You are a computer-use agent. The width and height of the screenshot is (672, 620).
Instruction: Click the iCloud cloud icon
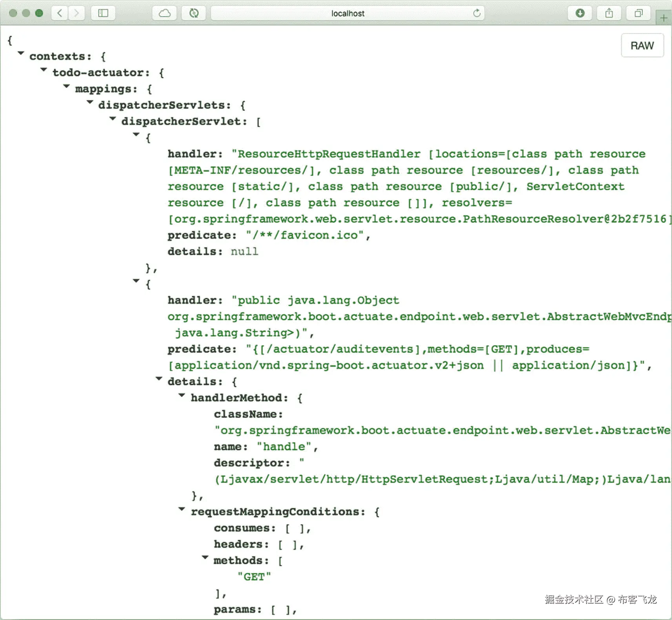pyautogui.click(x=164, y=13)
